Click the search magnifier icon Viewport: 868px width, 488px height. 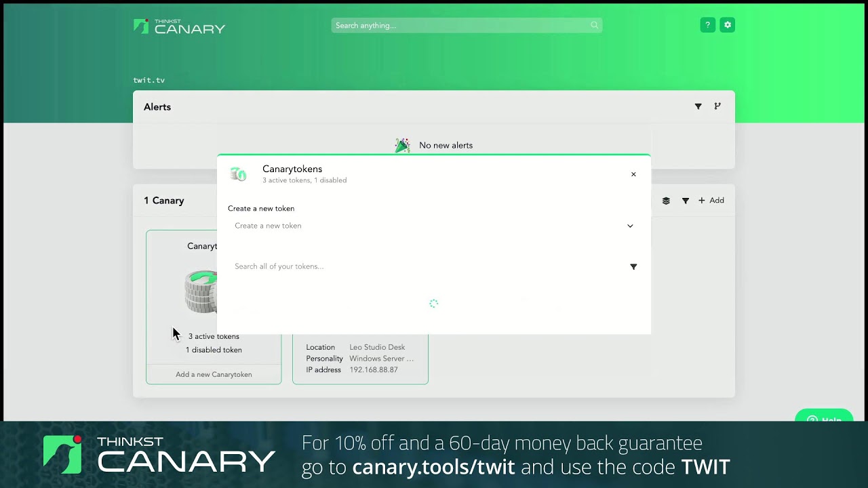pos(594,25)
